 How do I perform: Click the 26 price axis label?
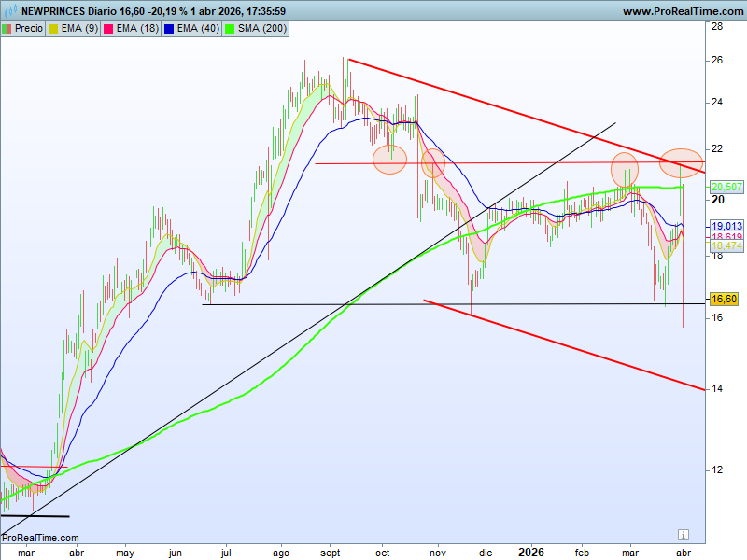(x=716, y=60)
